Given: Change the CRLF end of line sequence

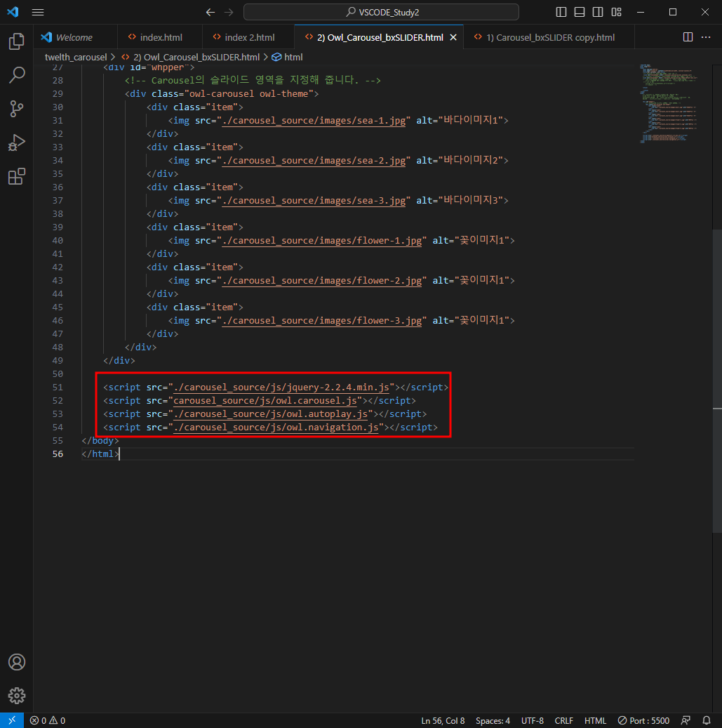Looking at the screenshot, I should point(563,720).
